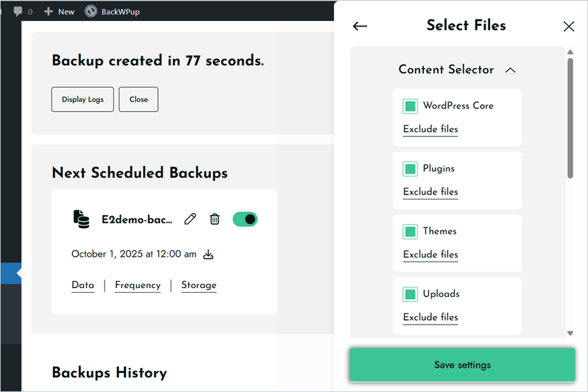Delete the E2demo backup job using trash icon
The width and height of the screenshot is (588, 392).
point(214,220)
